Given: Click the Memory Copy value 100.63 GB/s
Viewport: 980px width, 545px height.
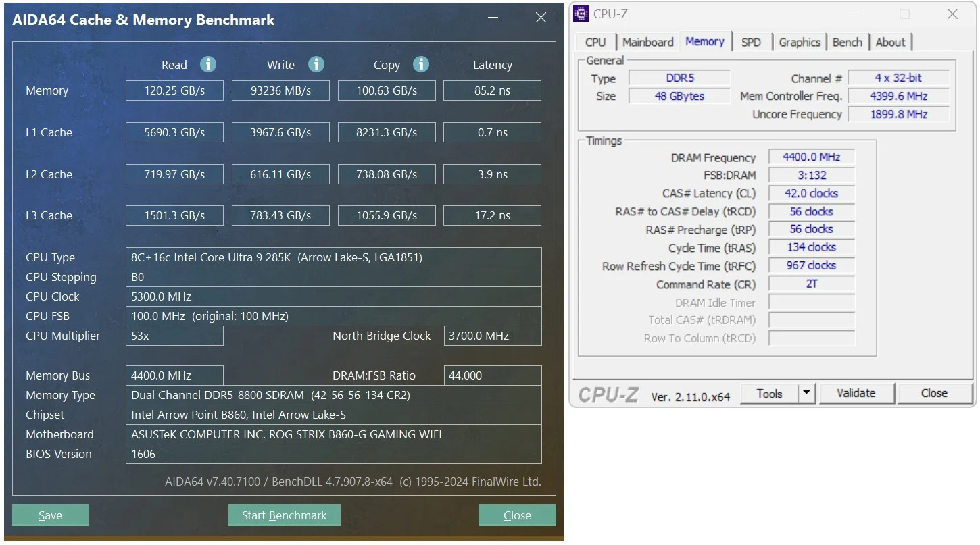Looking at the screenshot, I should 387,90.
